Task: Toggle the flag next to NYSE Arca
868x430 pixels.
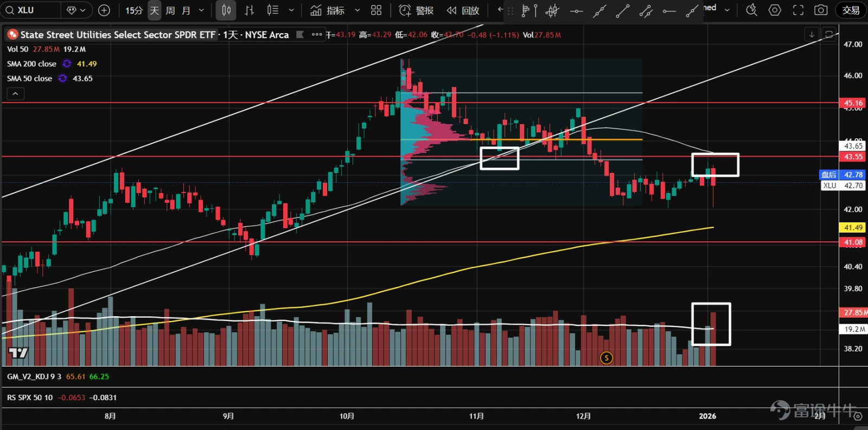Action: tap(299, 35)
